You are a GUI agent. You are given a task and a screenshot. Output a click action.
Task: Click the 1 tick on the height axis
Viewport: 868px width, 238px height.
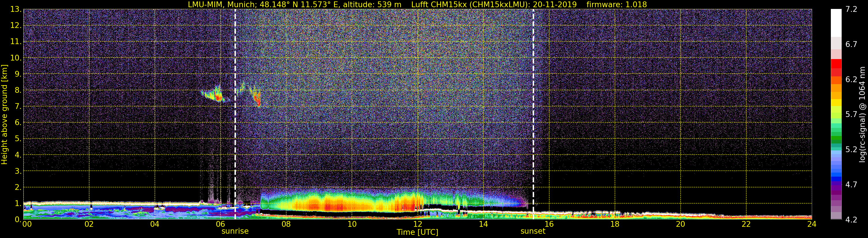18,203
